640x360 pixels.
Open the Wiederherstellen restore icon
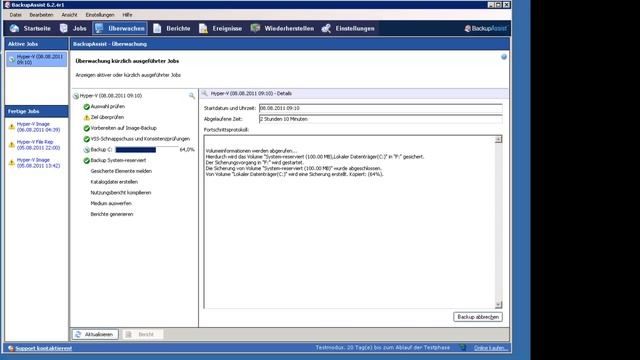(255, 28)
